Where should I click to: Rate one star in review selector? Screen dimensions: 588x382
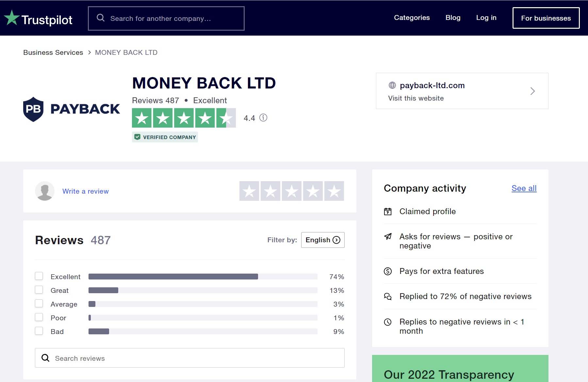click(249, 191)
